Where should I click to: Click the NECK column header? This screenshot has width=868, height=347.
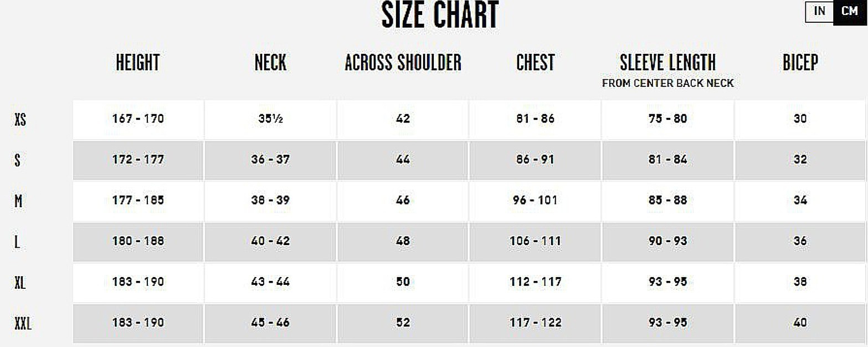click(270, 63)
